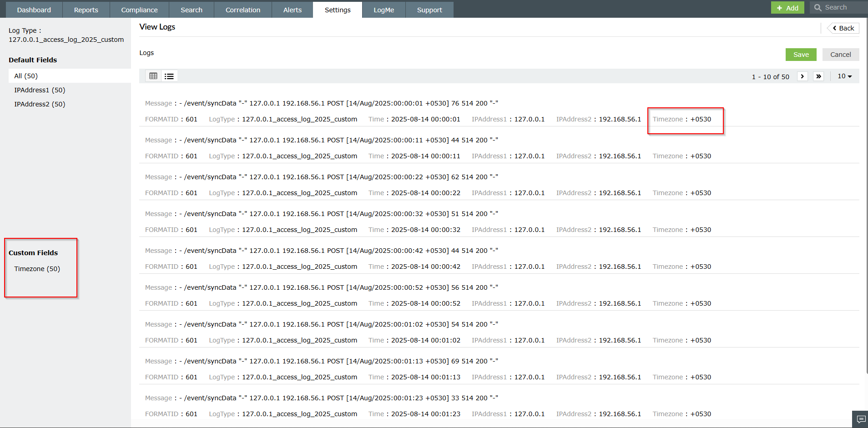Select All (50) default field
The height and width of the screenshot is (428, 868).
coord(70,76)
